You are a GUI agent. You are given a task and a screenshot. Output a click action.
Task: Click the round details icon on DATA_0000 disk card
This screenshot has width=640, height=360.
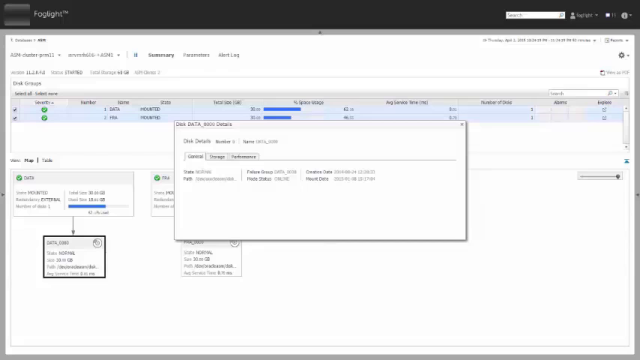pyautogui.click(x=97, y=243)
